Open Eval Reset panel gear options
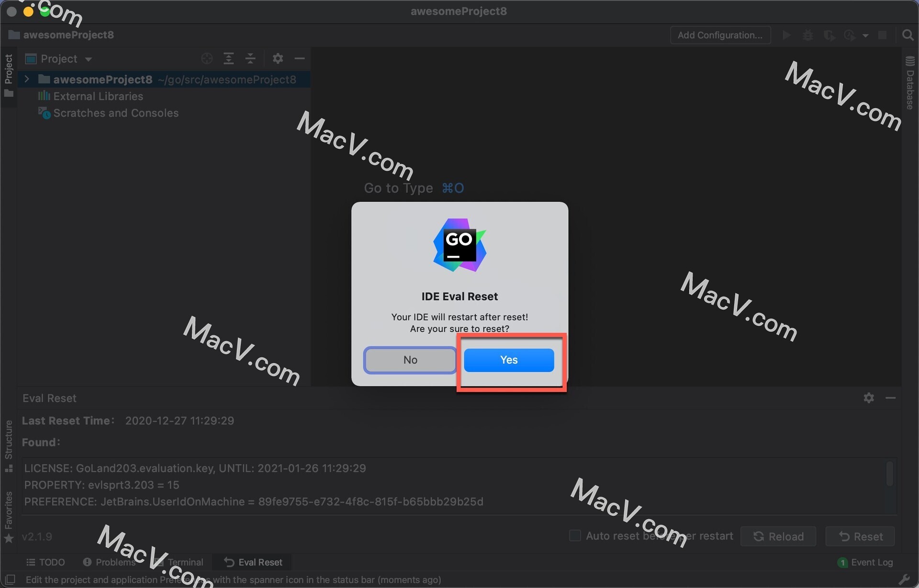The image size is (919, 588). (x=869, y=398)
